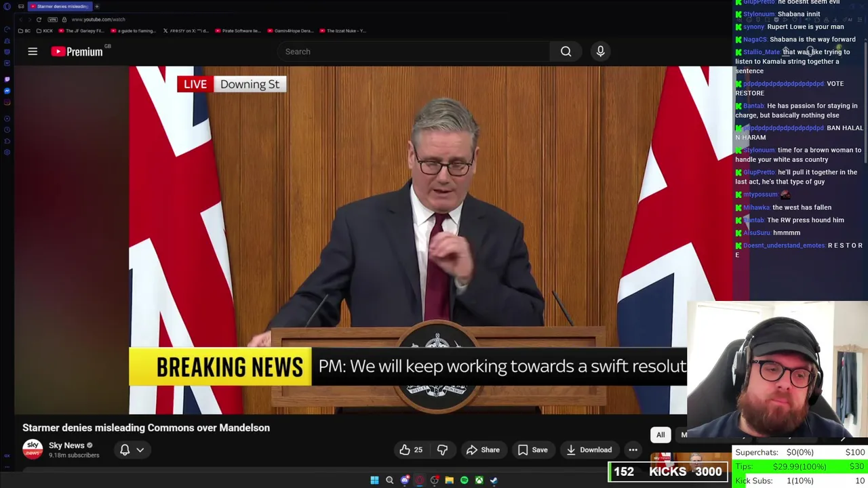The width and height of the screenshot is (868, 488).
Task: Open the browser sidebar history clock icon
Action: tap(7, 129)
